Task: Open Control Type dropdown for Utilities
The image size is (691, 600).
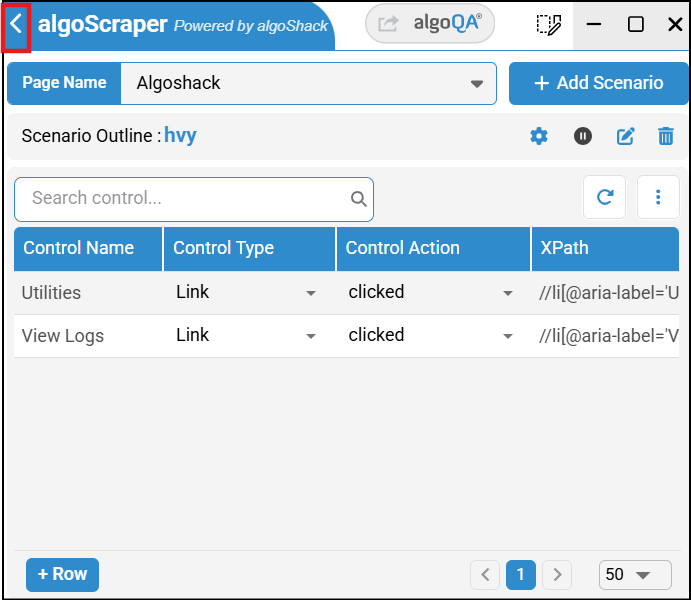Action: (x=311, y=293)
